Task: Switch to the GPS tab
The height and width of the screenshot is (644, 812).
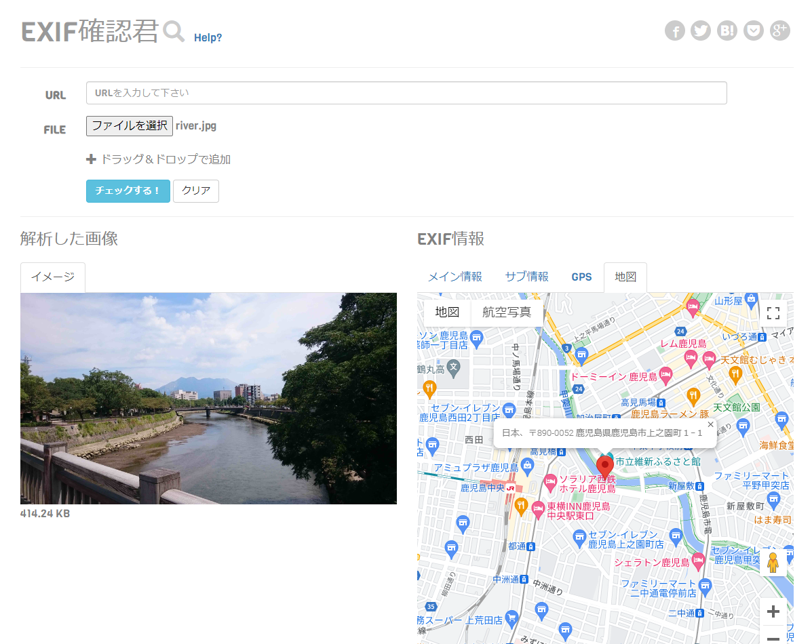Action: click(x=581, y=277)
